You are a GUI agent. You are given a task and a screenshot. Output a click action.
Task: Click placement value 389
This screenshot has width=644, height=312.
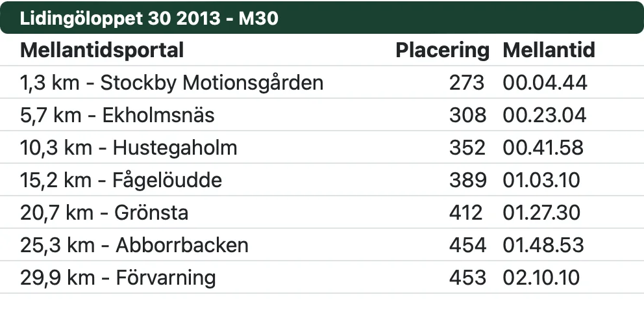click(467, 180)
